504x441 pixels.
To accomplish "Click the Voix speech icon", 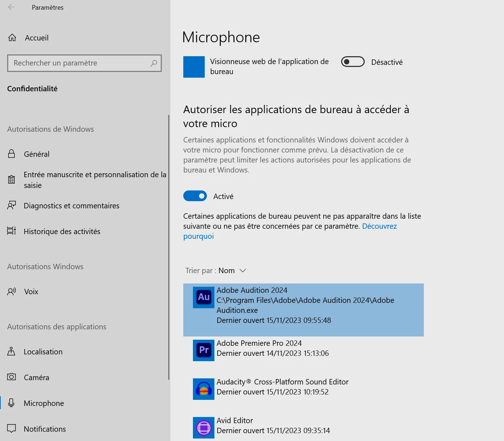I will point(11,291).
